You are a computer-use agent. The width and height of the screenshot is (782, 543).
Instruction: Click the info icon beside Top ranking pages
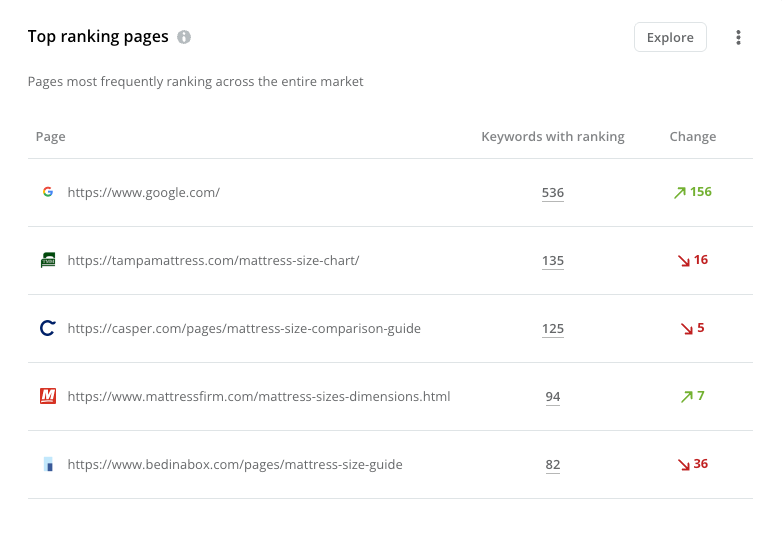184,37
